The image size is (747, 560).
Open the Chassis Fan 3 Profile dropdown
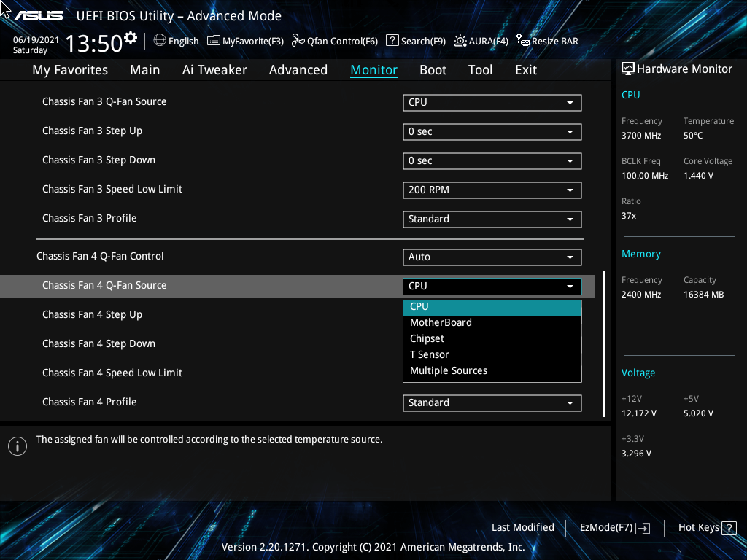coord(492,219)
